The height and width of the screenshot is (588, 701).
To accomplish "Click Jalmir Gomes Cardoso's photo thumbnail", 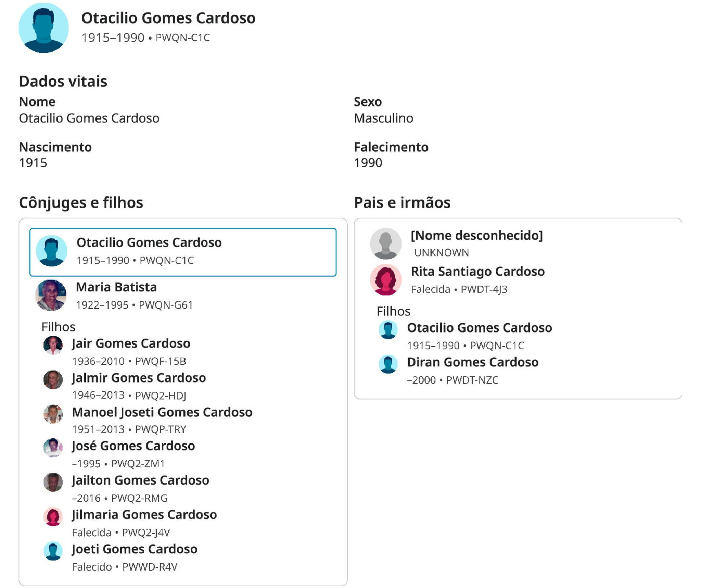I will [x=53, y=379].
